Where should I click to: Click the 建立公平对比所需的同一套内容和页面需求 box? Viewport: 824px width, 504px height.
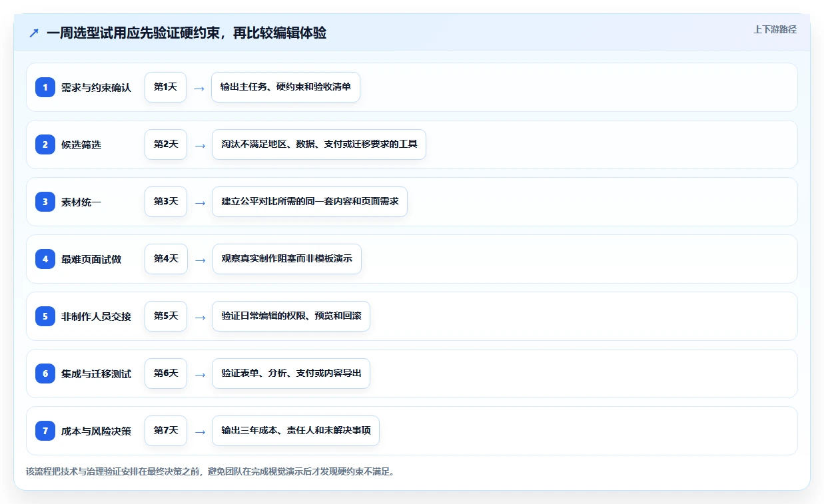pyautogui.click(x=310, y=202)
